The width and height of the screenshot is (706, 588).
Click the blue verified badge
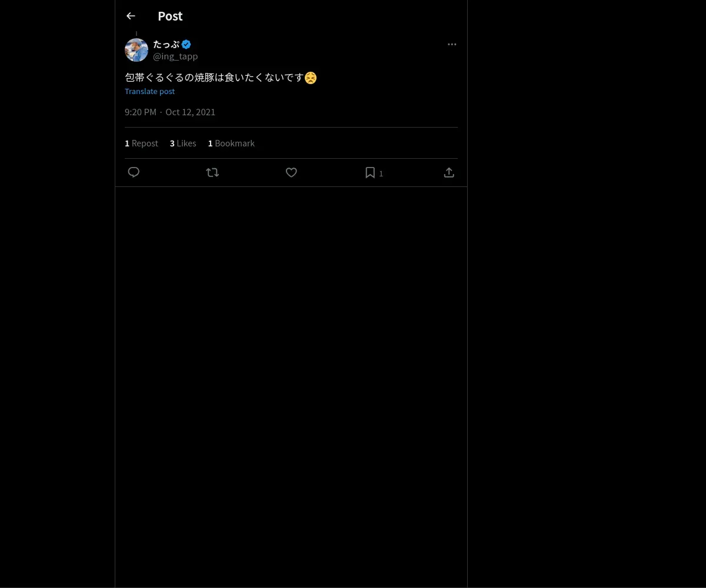[186, 44]
